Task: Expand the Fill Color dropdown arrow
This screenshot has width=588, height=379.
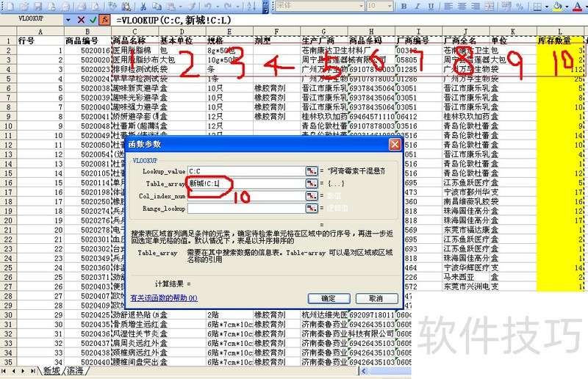Action: tap(567, 7)
